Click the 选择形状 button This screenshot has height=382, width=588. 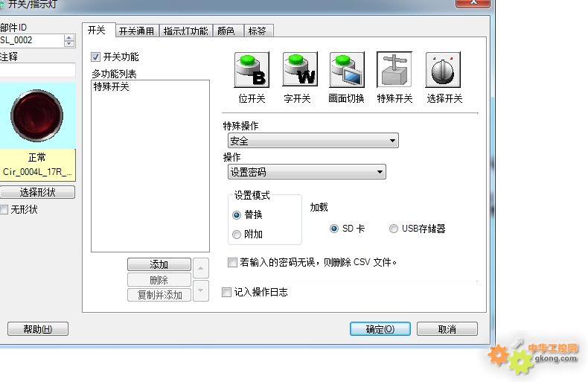37,192
